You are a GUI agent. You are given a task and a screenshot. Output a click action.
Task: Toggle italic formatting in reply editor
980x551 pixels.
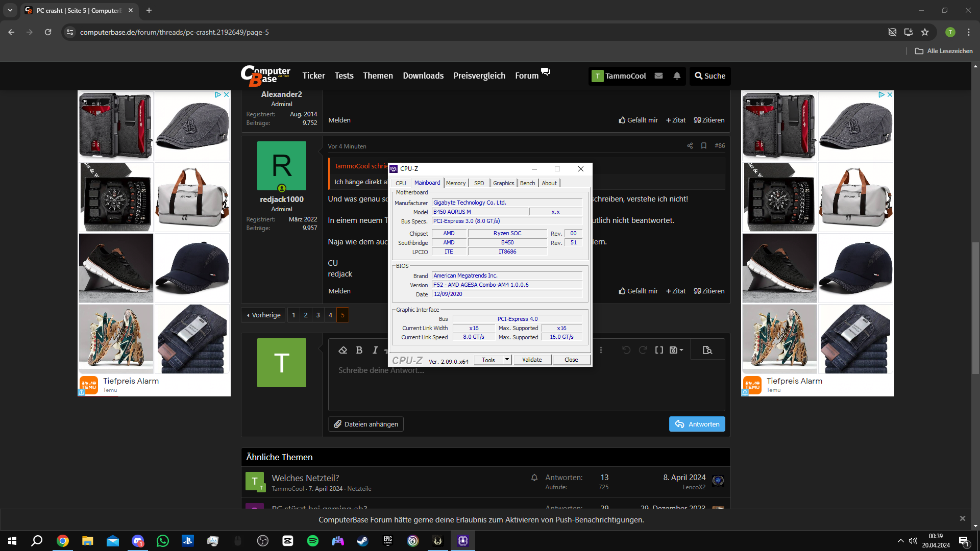[x=375, y=350]
